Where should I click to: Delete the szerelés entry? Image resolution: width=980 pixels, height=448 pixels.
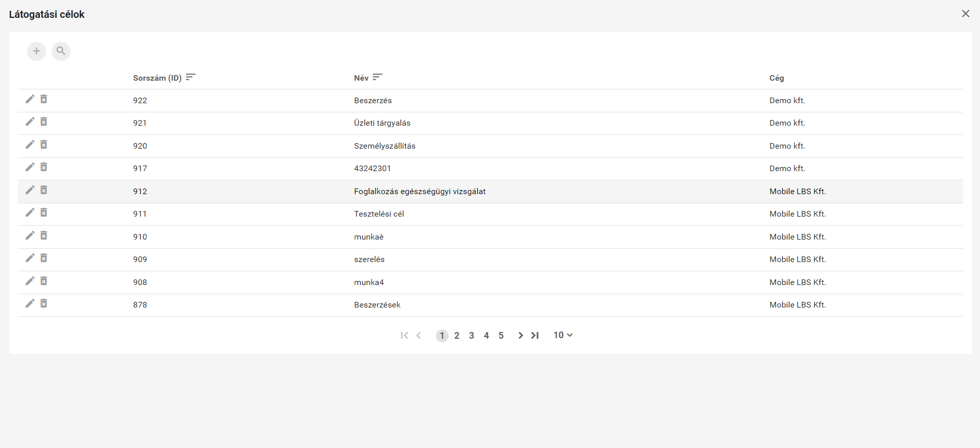tap(44, 258)
